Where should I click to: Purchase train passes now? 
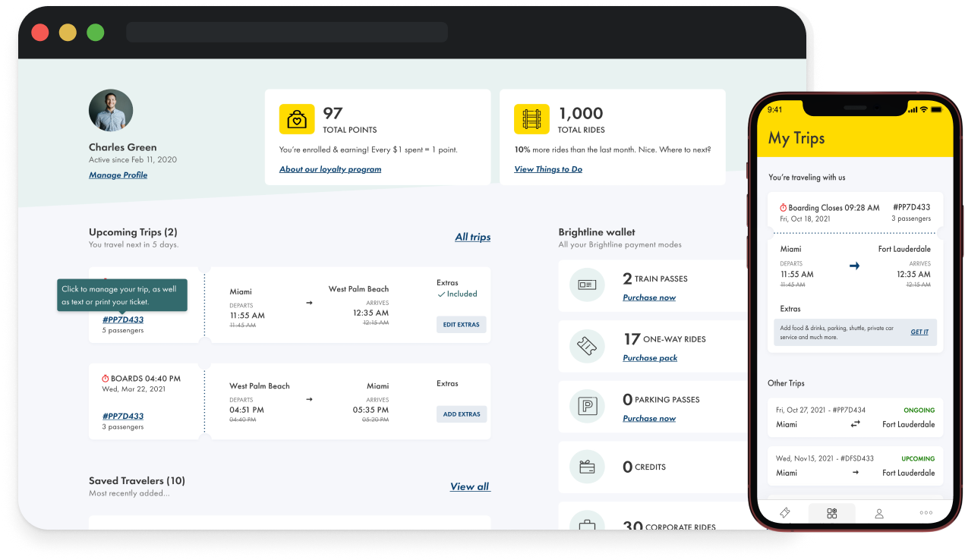tap(649, 297)
